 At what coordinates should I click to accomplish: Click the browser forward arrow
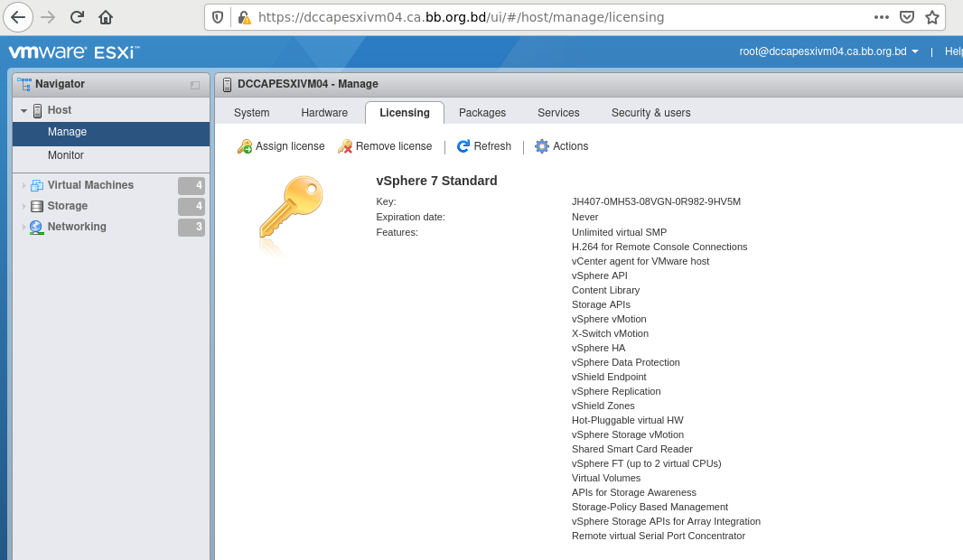pyautogui.click(x=48, y=17)
